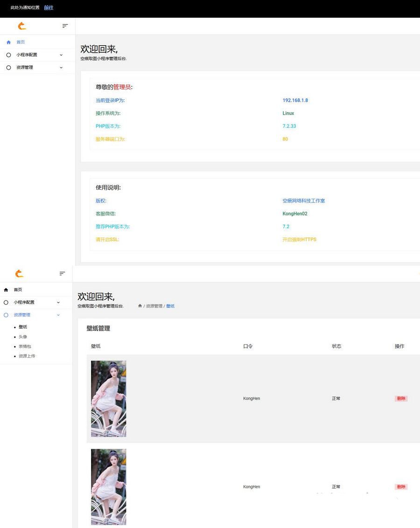Click the bullet icon beside 壁纸 submenu
This screenshot has height=528, width=420.
(16, 327)
